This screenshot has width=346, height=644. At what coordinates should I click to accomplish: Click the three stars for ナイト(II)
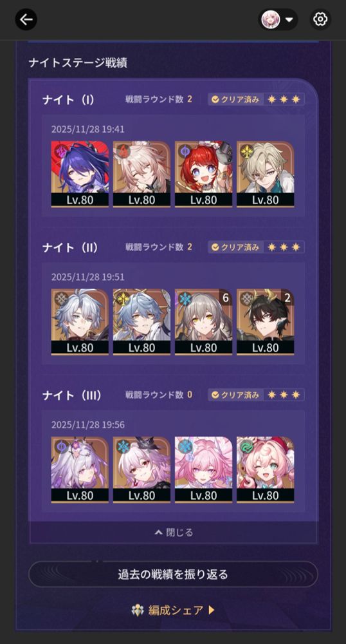click(x=284, y=247)
